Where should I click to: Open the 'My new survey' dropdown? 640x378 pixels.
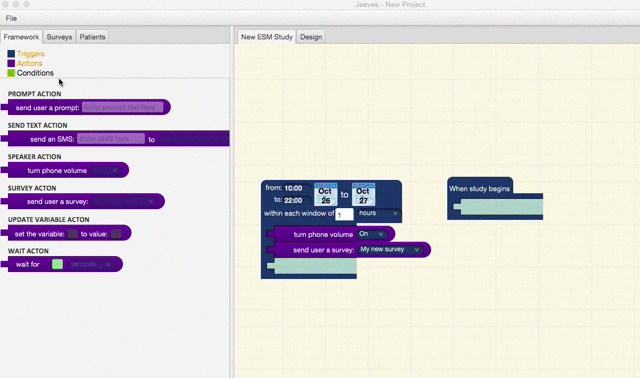390,249
